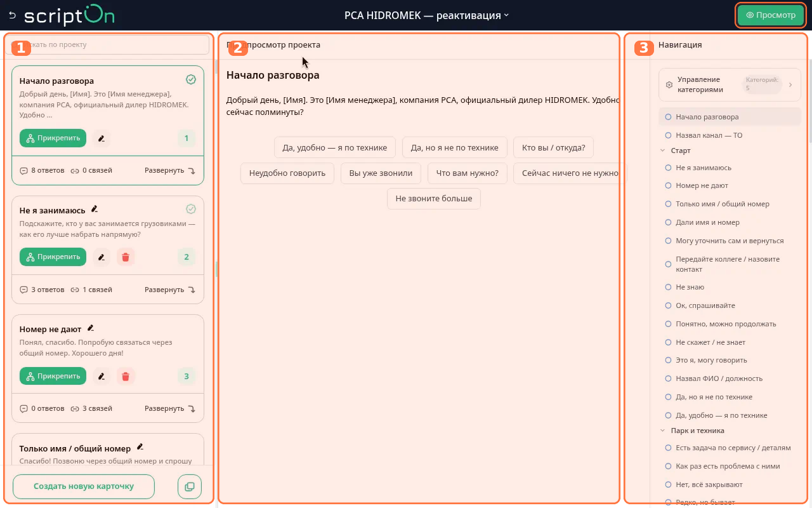Click the 1 связей link counter on the Не я занимаюсь card
This screenshot has width=812, height=508.
click(91, 289)
